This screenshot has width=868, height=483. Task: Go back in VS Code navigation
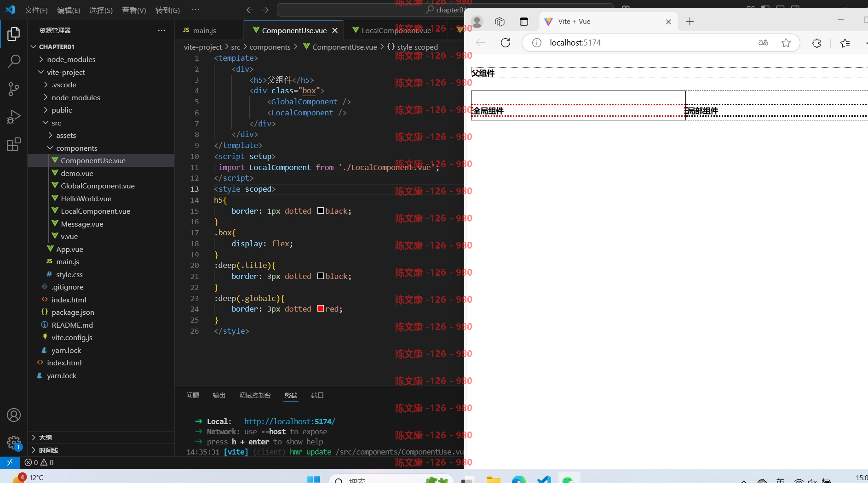pyautogui.click(x=250, y=10)
